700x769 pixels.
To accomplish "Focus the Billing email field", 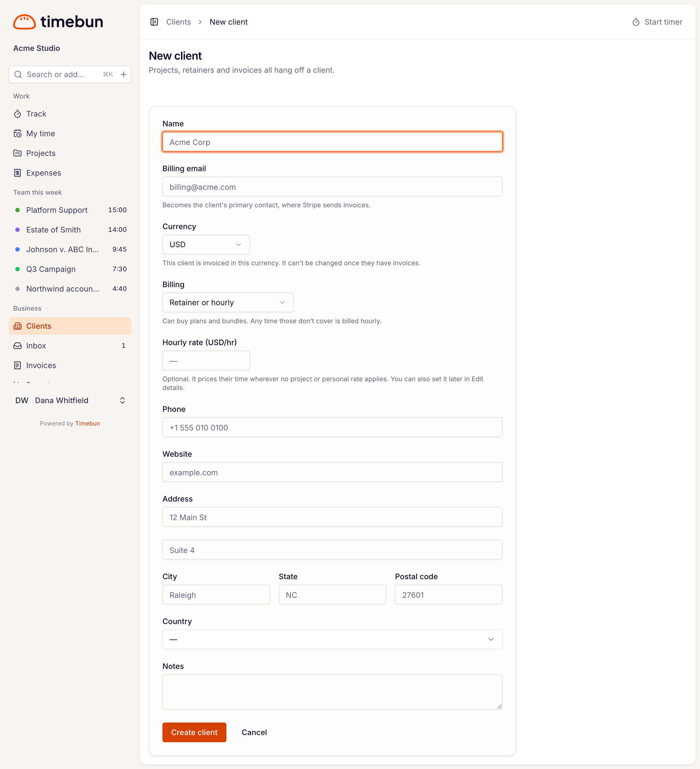I will point(332,187).
